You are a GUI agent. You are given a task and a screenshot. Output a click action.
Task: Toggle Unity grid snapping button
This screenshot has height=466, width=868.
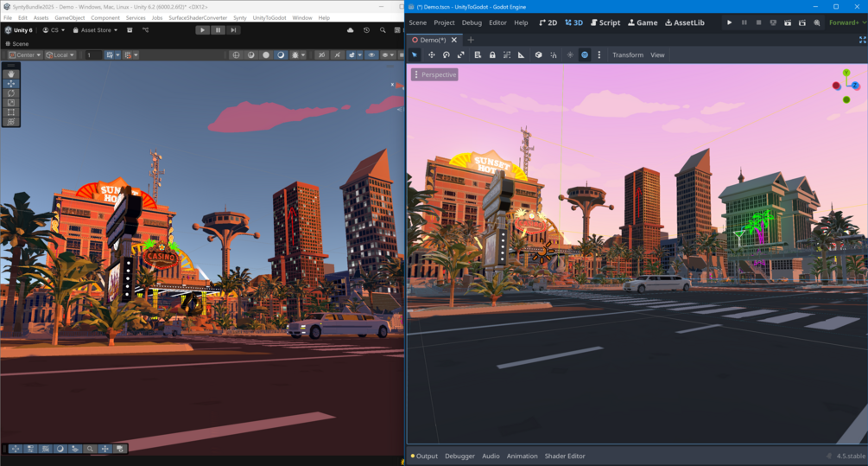tap(110, 54)
